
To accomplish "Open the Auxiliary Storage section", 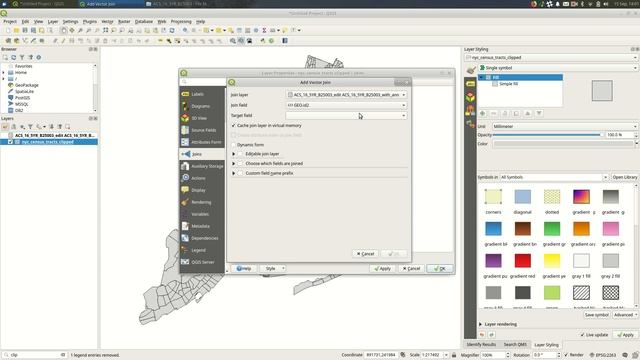I will (202, 166).
